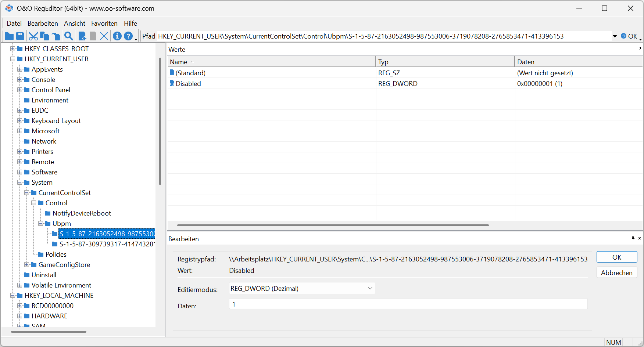
Task: Pin the Bearbeiten panel with pushpin
Action: pyautogui.click(x=633, y=238)
